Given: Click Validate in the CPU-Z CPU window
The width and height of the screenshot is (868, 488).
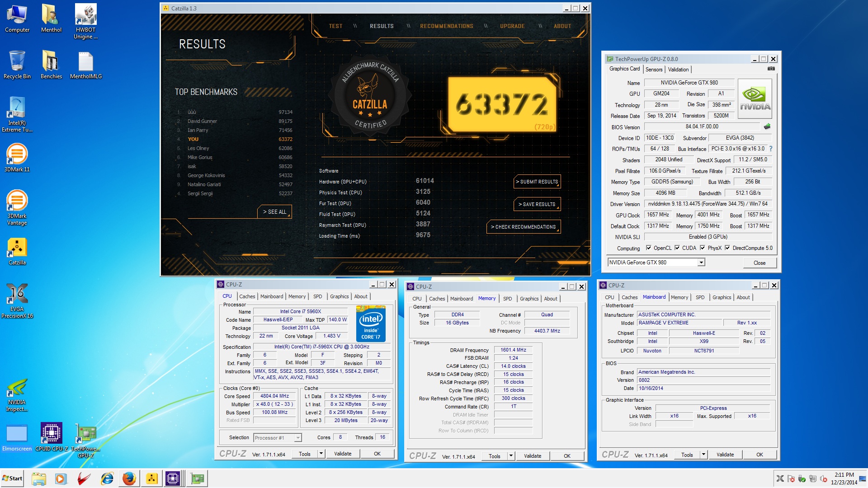Looking at the screenshot, I should pyautogui.click(x=343, y=454).
